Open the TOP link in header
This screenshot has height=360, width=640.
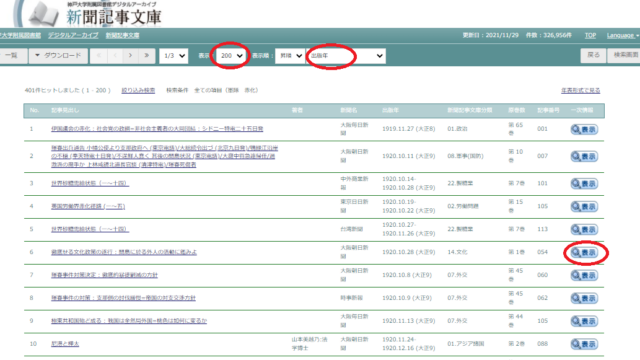pos(590,36)
